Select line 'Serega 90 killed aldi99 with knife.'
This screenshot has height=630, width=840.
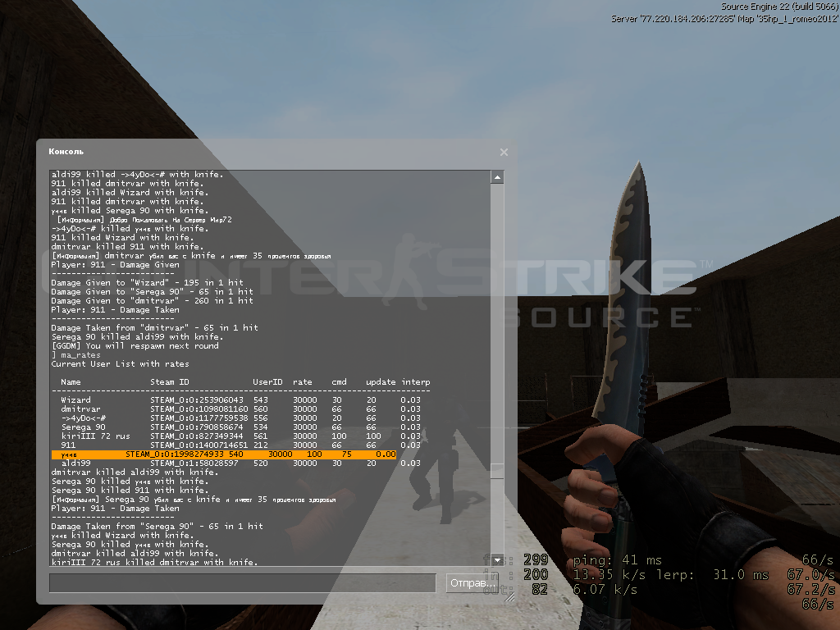pyautogui.click(x=137, y=336)
